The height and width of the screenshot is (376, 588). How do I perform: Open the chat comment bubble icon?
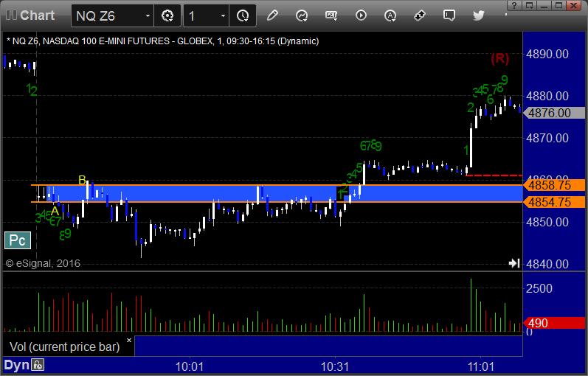click(449, 15)
